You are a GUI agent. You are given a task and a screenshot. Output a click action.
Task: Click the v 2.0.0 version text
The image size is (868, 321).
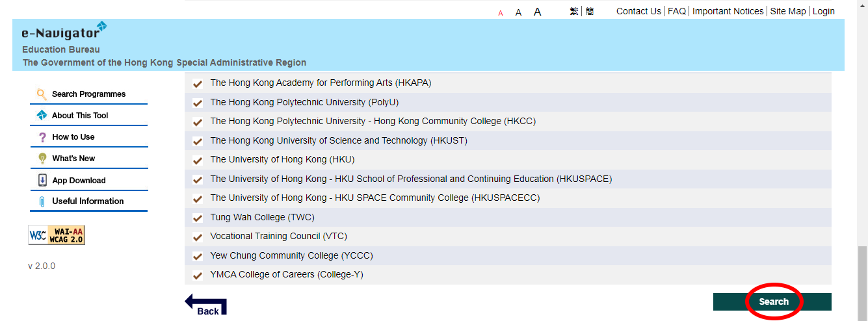click(x=42, y=266)
